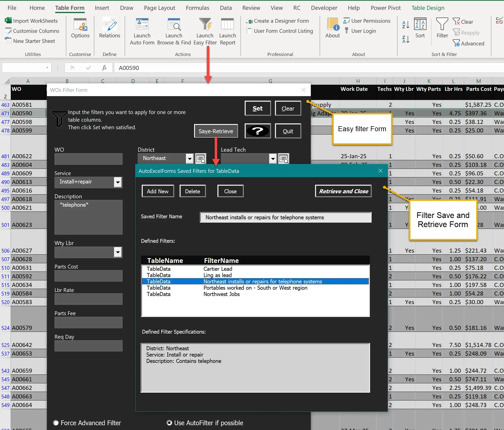
Task: Select the Northwest Jobs saved filter
Action: 221,294
